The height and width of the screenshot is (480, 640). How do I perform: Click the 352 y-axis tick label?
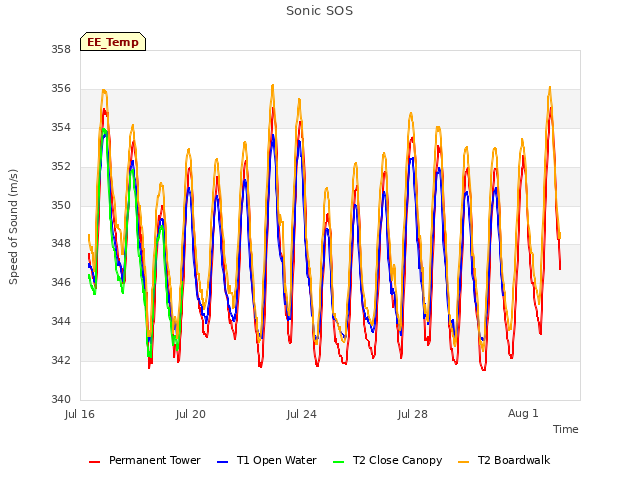coord(61,167)
